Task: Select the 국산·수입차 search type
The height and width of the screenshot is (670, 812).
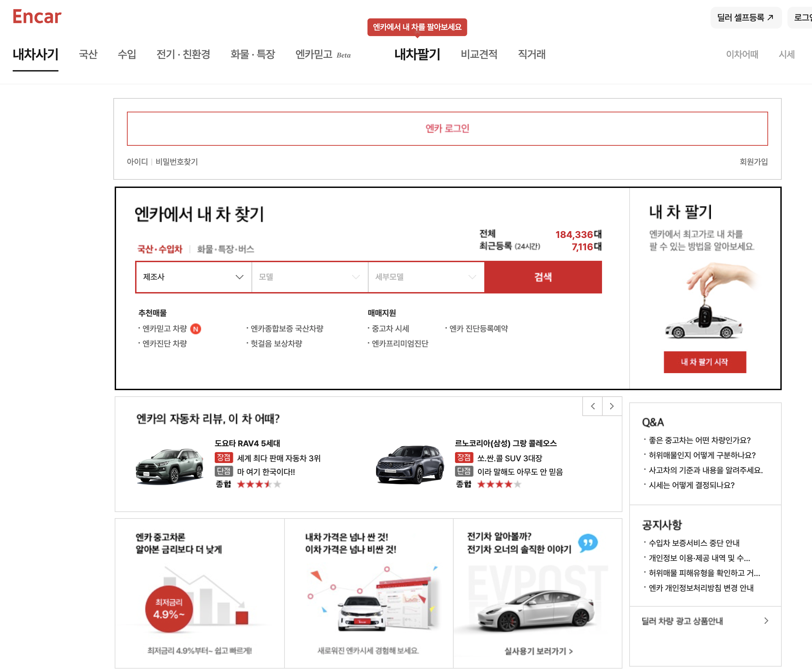Action: coord(160,249)
